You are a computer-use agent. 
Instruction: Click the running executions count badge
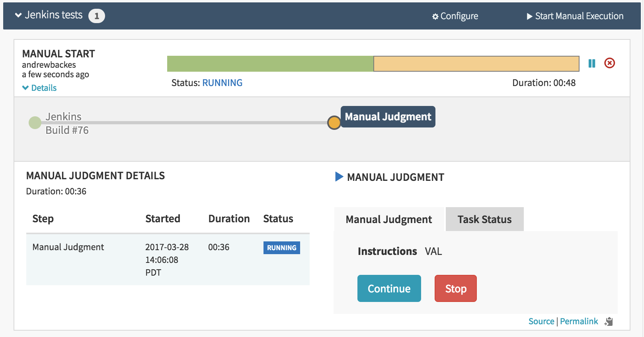click(x=96, y=16)
